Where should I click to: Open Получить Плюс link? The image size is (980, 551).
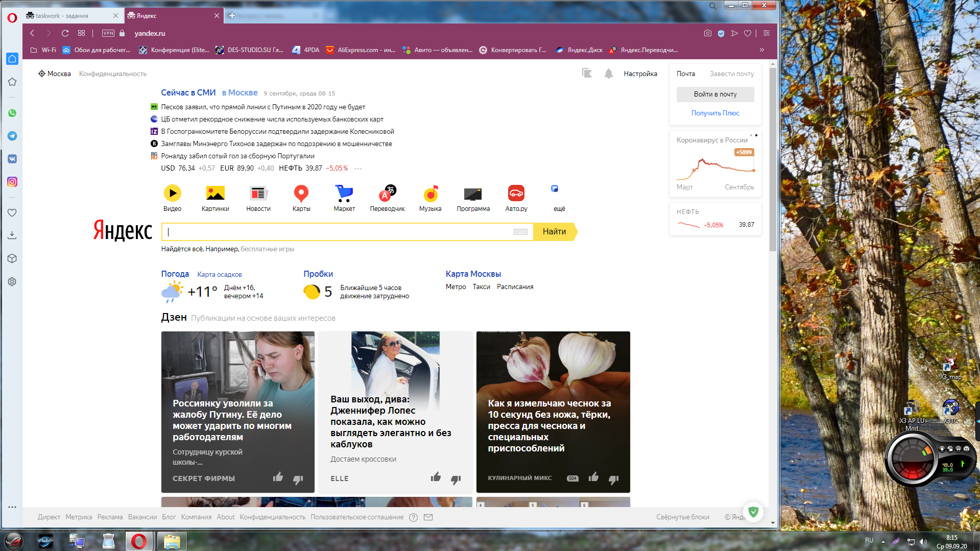715,113
